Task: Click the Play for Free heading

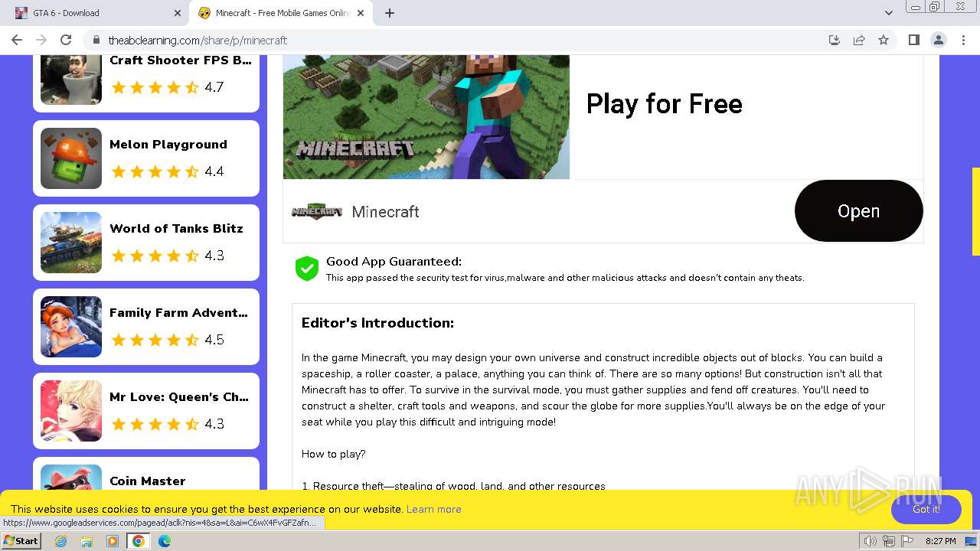Action: click(664, 104)
